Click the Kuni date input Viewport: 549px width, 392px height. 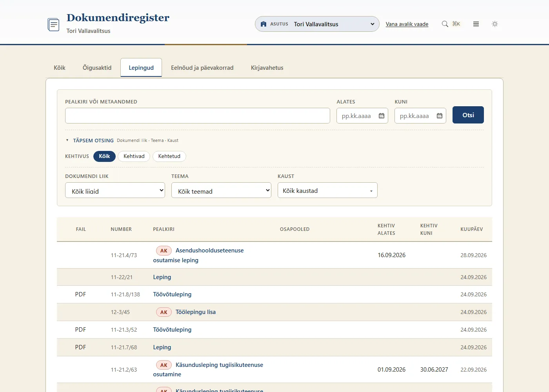click(x=420, y=116)
